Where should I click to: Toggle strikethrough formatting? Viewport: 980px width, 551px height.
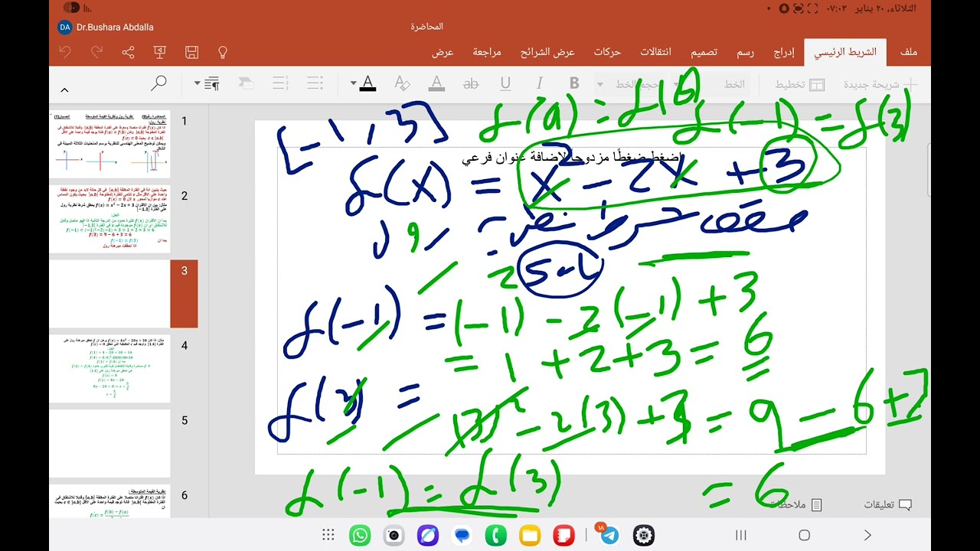tap(471, 83)
